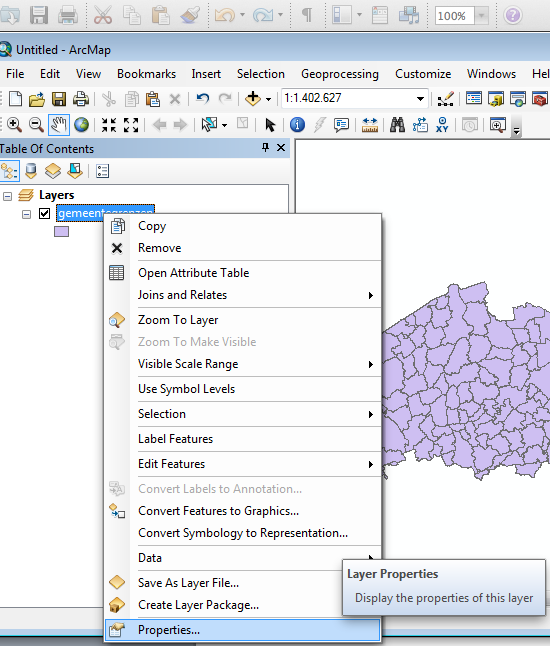Click the Layers data frame name
This screenshot has width=550, height=646.
point(56,195)
